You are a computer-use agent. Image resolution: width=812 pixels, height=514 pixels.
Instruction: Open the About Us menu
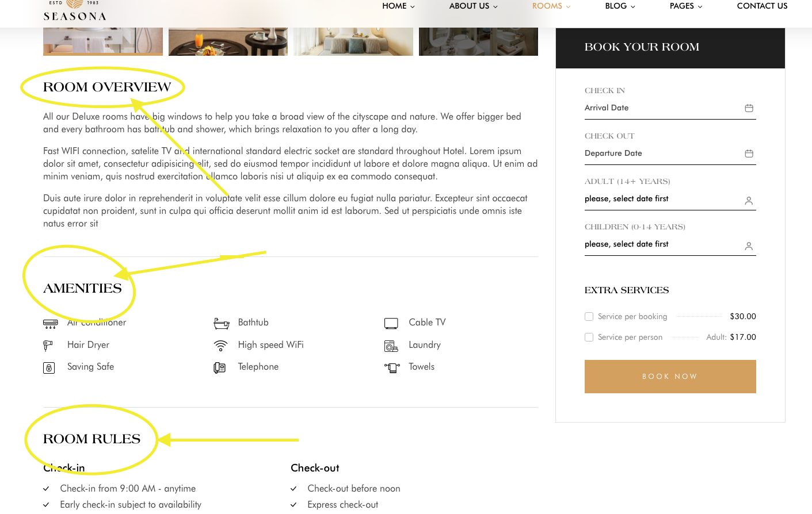[473, 6]
